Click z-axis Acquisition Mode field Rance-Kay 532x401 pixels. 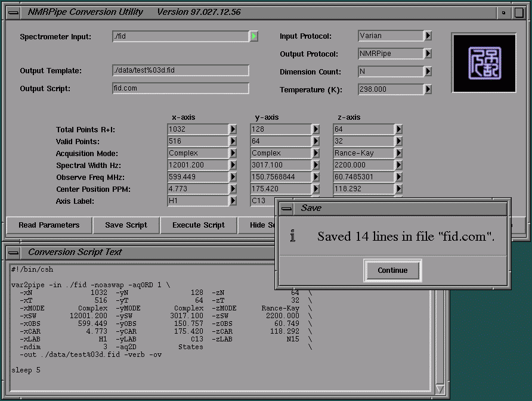pos(364,153)
